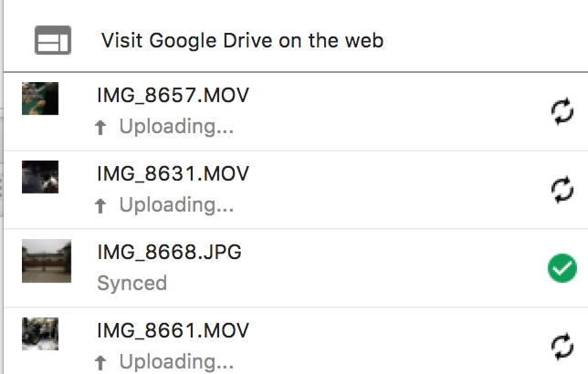
Task: Click the IMG_8661.MOV file name
Action: click(173, 330)
